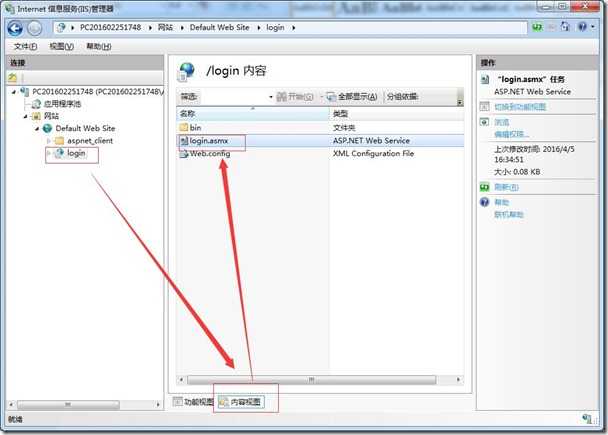Click the Switch to Features View icon
Screen dimensions: 608x435
[485, 107]
